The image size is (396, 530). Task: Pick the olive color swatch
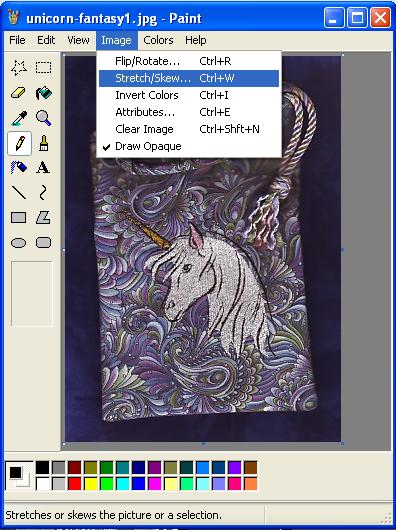point(91,468)
